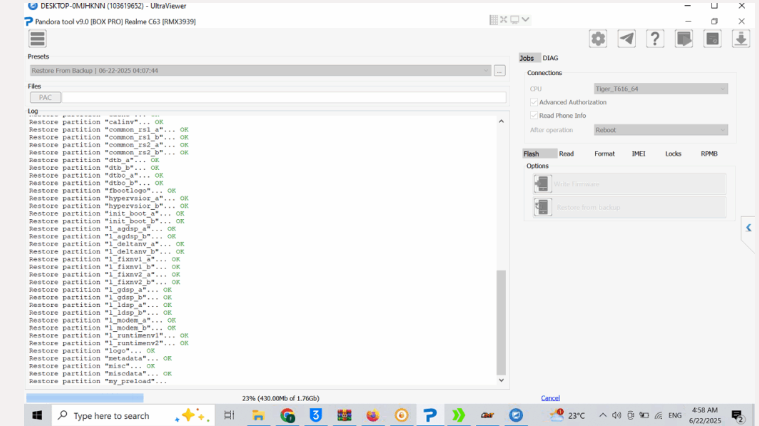The image size is (759, 426).
Task: Select the RPMB tab
Action: [709, 153]
